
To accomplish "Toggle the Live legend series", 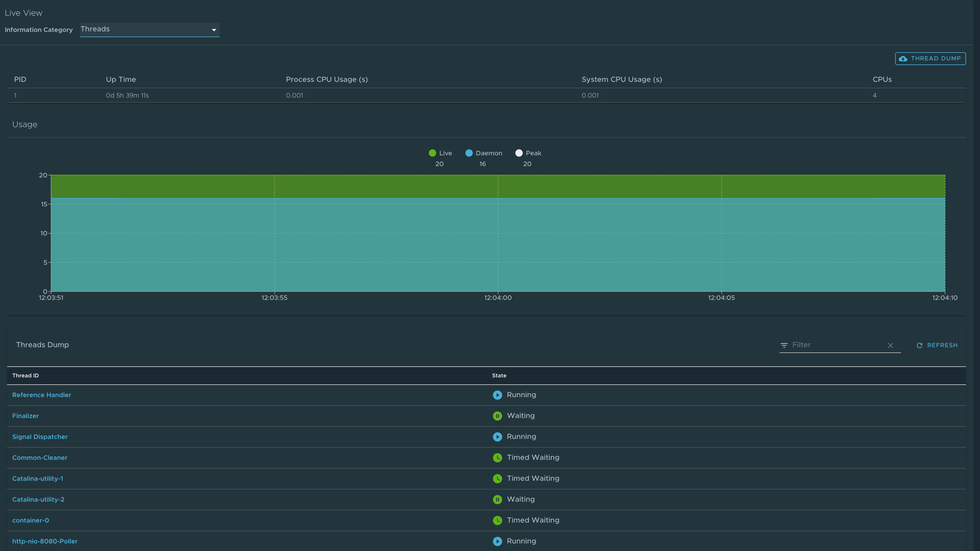I will (440, 153).
